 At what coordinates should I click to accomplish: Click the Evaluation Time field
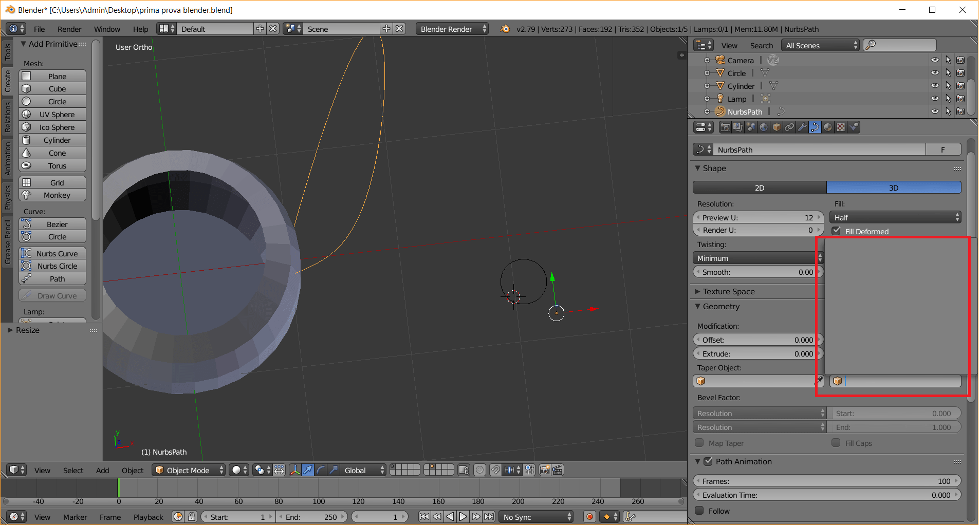click(827, 495)
